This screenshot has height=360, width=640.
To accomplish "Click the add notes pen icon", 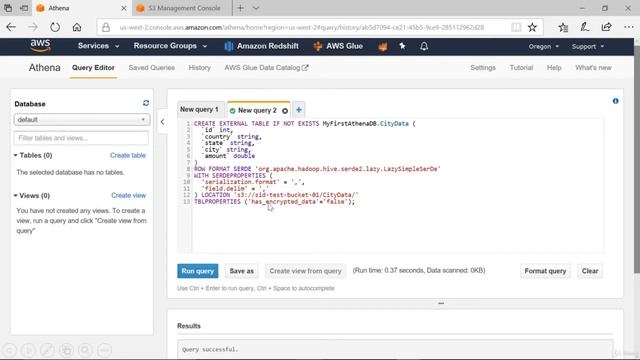I will [584, 27].
